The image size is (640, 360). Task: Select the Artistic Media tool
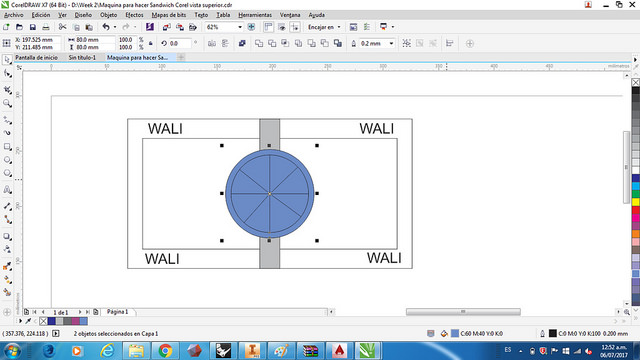tap(7, 133)
